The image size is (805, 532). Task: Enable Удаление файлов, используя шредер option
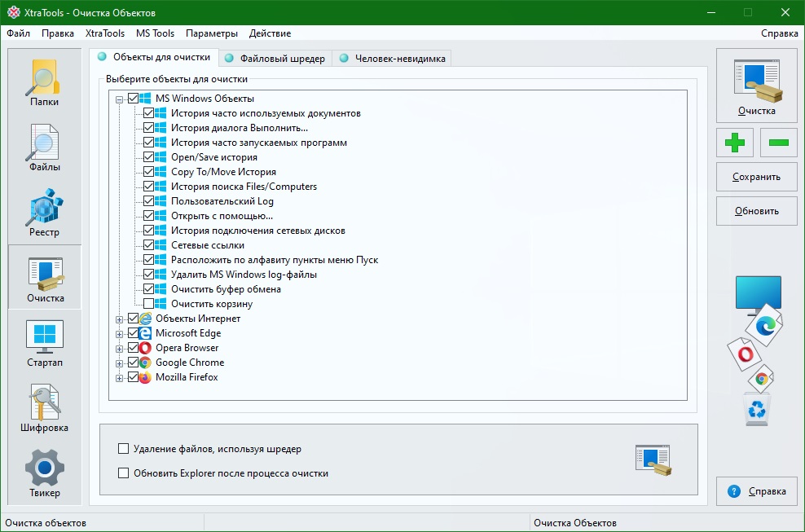(x=124, y=449)
